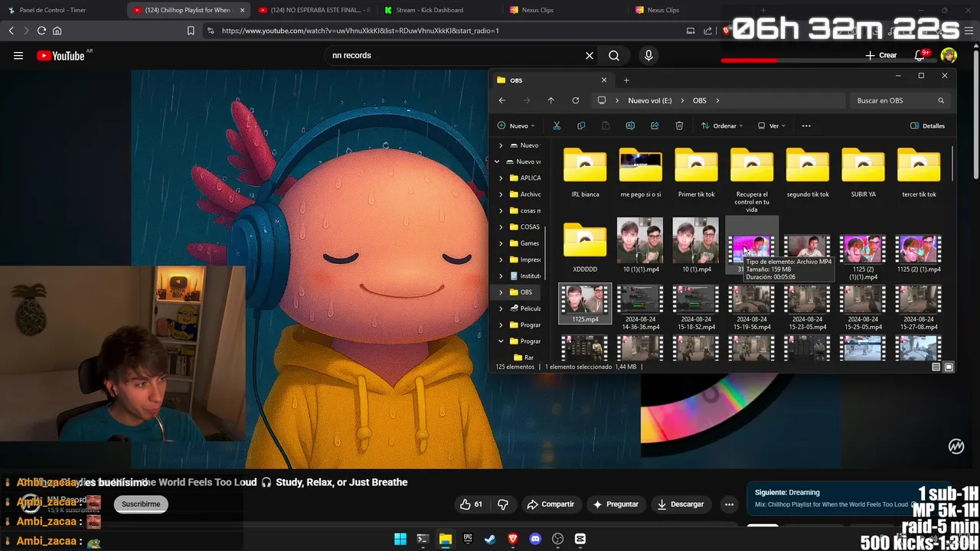Image resolution: width=980 pixels, height=551 pixels.
Task: Dislike the video with thumbs down
Action: point(503,504)
